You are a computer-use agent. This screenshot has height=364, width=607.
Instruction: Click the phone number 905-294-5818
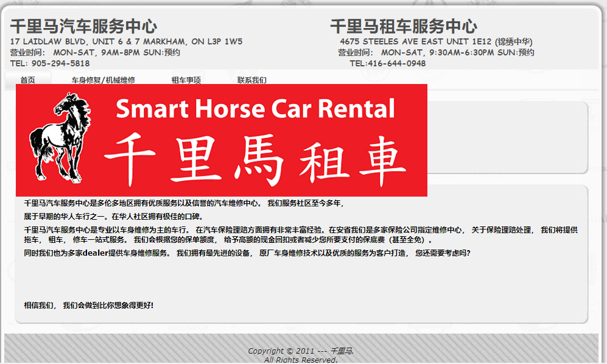pyautogui.click(x=60, y=63)
